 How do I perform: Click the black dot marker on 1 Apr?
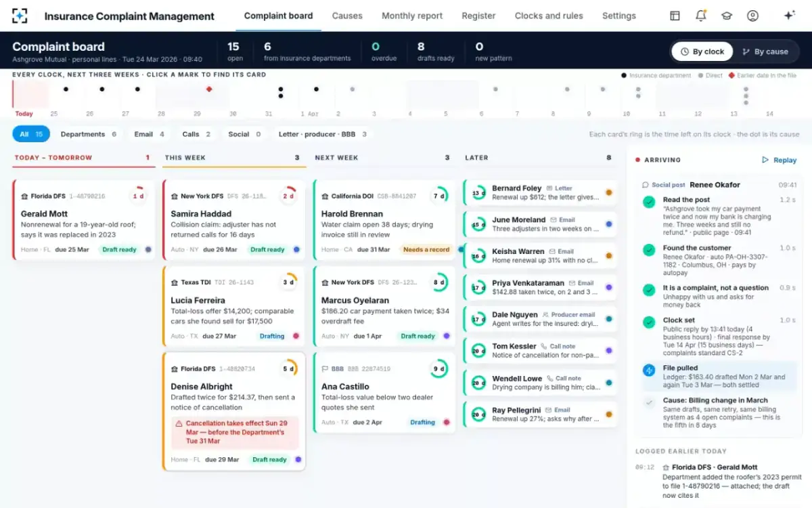316,89
